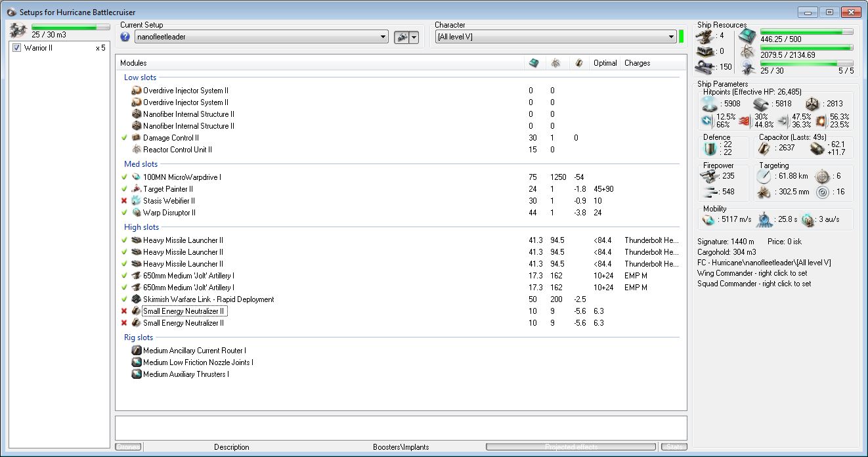Click the Medium Auxiliary Thrusters I rig icon

point(137,374)
